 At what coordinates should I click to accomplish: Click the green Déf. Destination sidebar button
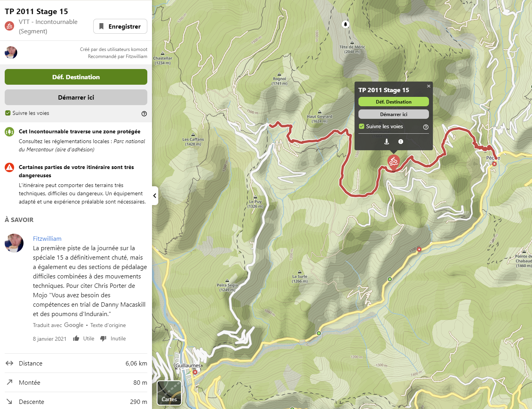coord(76,77)
